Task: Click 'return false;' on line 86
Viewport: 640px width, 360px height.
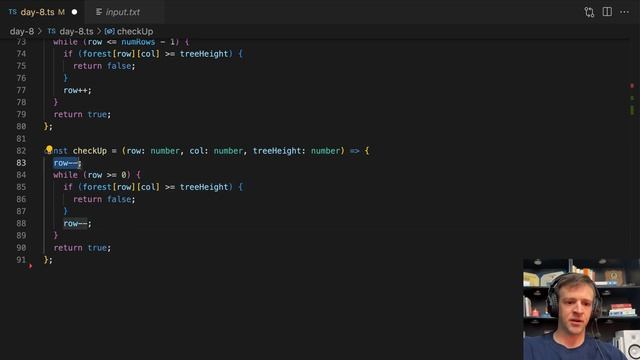Action: tap(104, 199)
